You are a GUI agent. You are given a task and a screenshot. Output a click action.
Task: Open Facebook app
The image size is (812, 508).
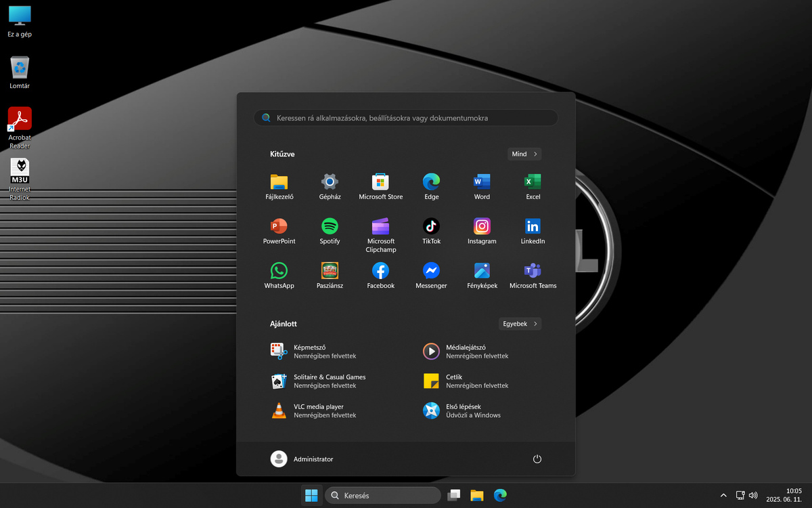coord(380,276)
